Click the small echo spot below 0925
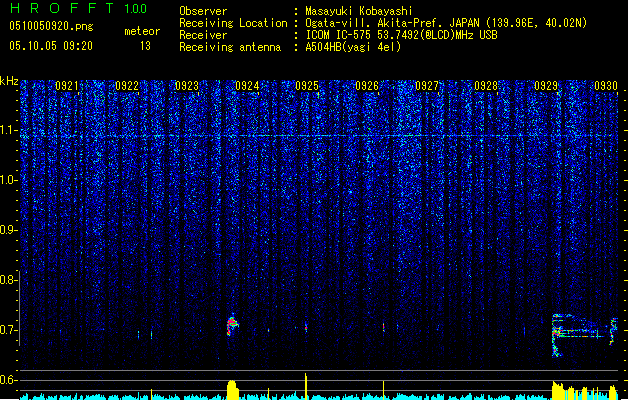This screenshot has width=629, height=400. [306, 327]
